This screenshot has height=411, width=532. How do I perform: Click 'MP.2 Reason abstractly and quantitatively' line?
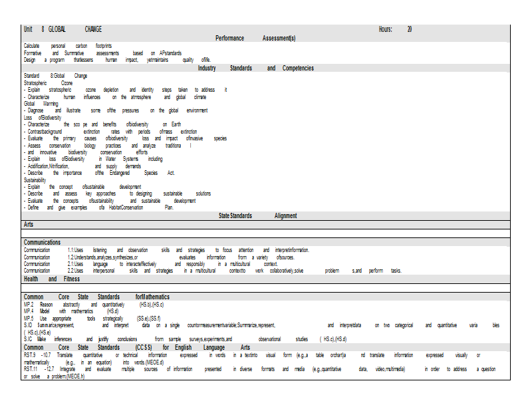pyautogui.click(x=94, y=305)
